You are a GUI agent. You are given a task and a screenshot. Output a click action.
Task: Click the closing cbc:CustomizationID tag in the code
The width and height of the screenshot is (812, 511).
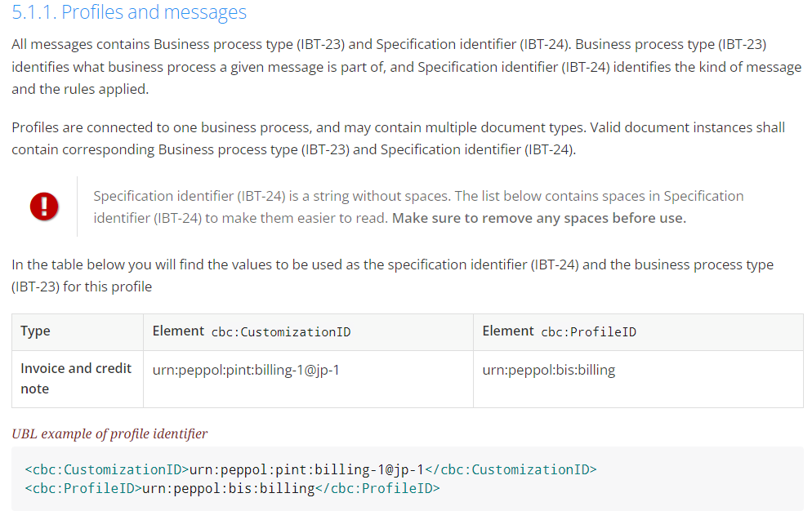[x=511, y=469]
